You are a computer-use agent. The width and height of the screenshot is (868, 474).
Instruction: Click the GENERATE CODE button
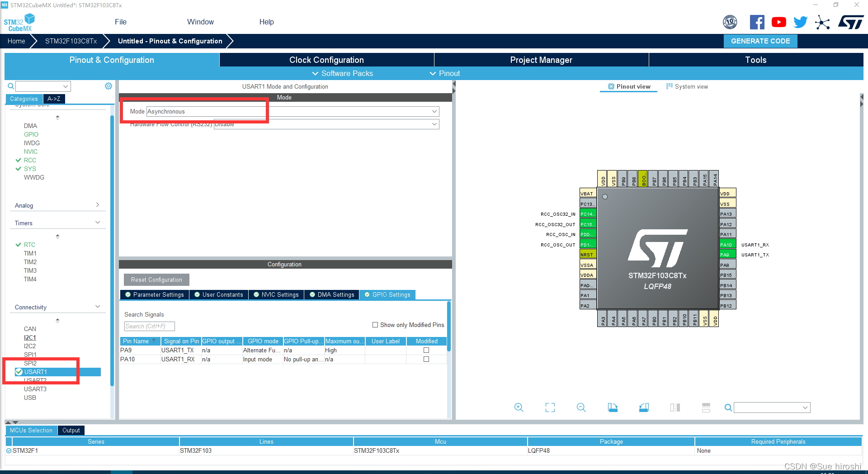tap(760, 41)
